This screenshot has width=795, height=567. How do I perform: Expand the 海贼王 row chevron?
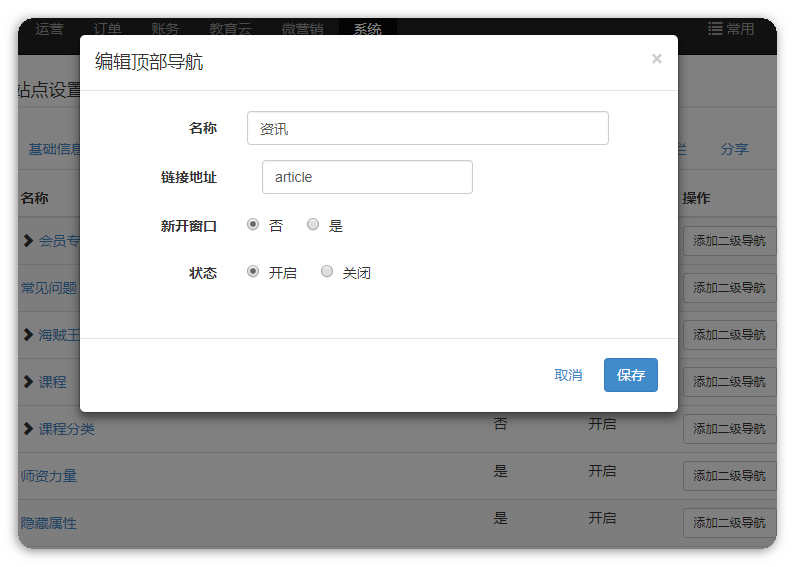coord(28,335)
